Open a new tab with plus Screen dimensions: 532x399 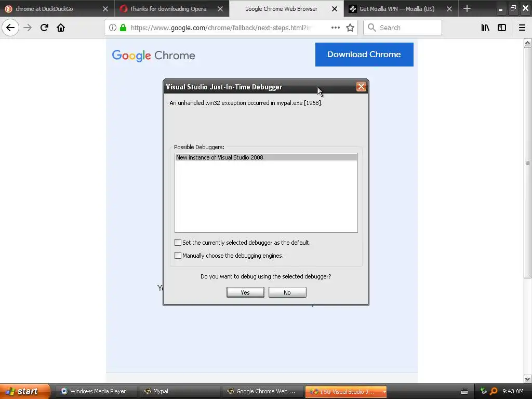click(467, 8)
